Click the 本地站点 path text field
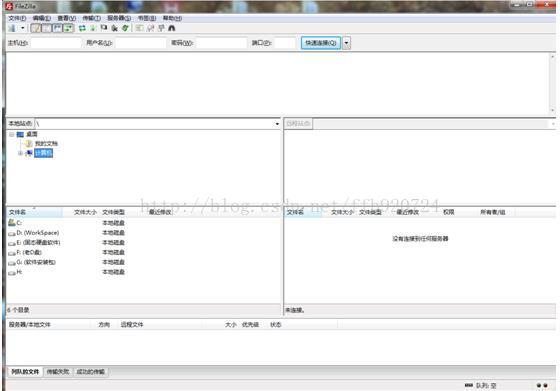560x391 pixels. [154, 124]
